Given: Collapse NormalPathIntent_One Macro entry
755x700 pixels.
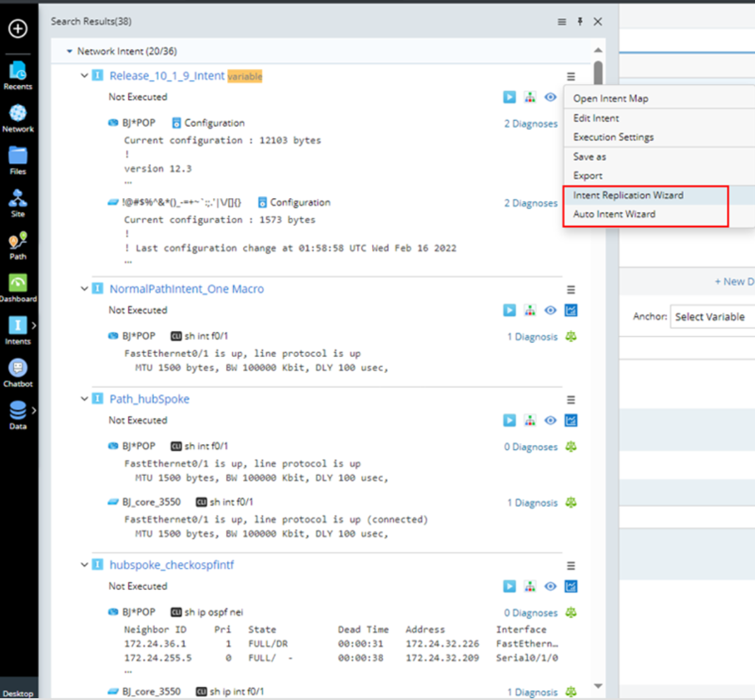Looking at the screenshot, I should (84, 289).
